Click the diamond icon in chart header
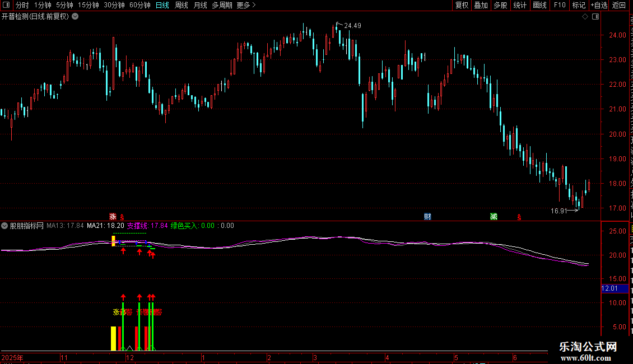Screen dimensions: 633x364 (585, 17)
